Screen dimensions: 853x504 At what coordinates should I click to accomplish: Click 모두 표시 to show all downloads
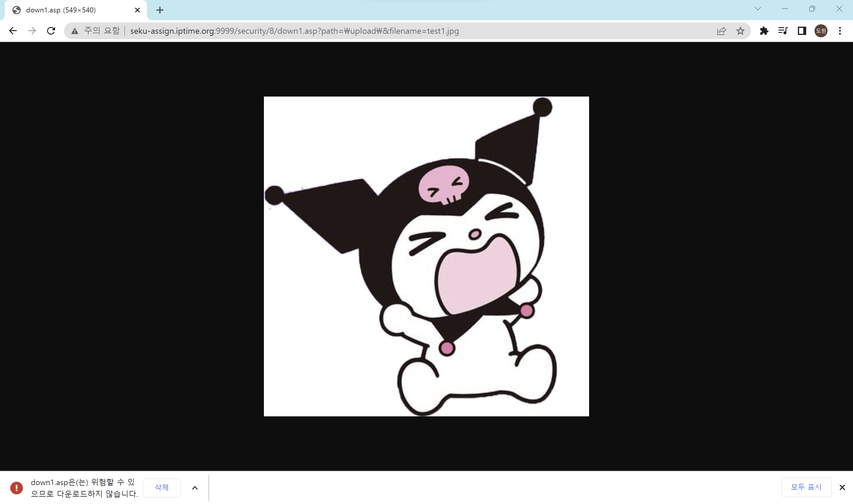(x=806, y=487)
